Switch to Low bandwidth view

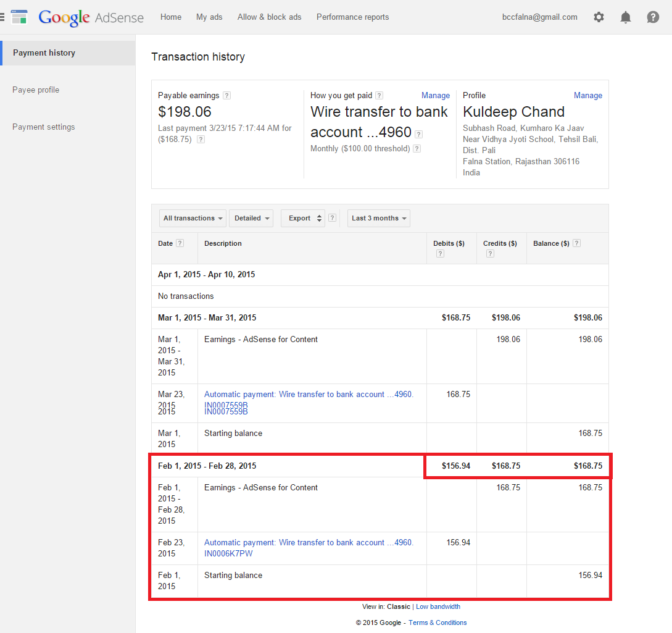[438, 607]
